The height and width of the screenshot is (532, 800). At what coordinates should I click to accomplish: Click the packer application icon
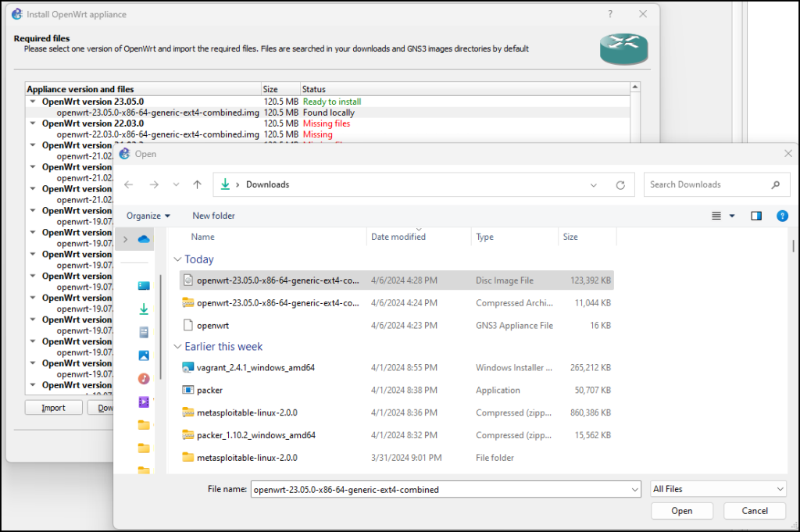pyautogui.click(x=187, y=390)
